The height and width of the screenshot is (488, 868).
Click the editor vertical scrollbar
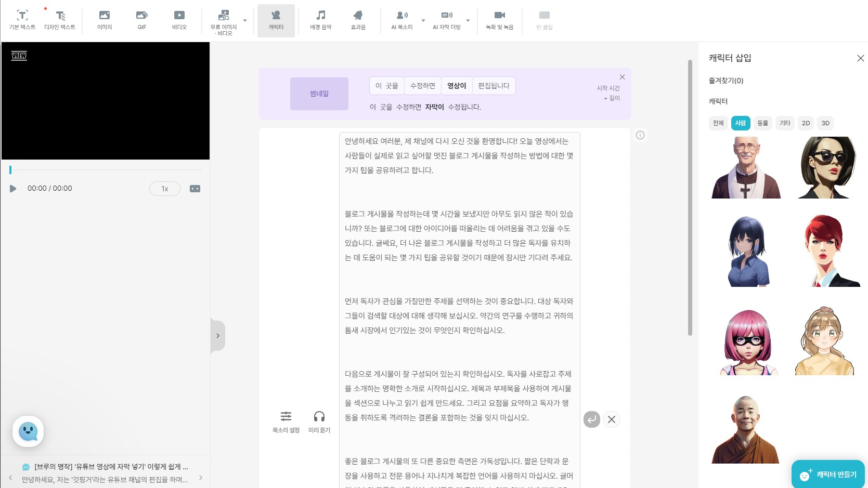coord(690,197)
